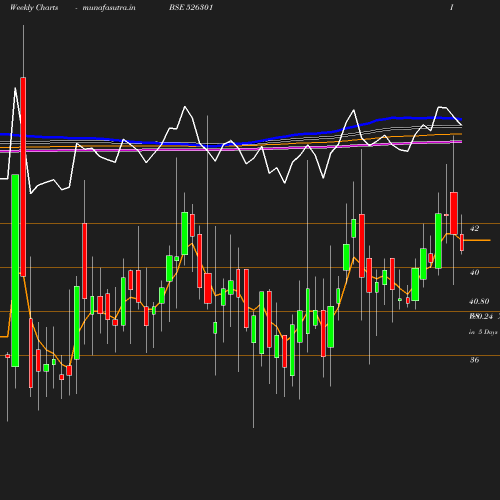This screenshot has height=500, width=500.
Task: Click the tall red candlestick at far left
Action: coord(23,177)
